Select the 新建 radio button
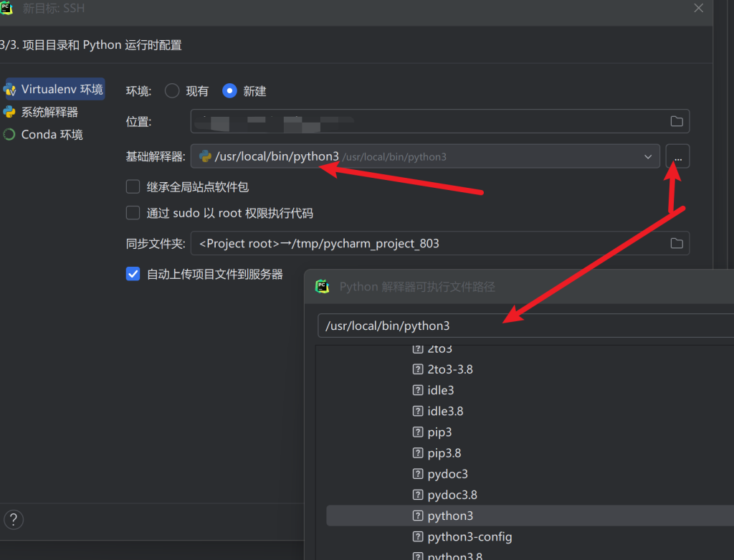The image size is (734, 560). coord(229,91)
